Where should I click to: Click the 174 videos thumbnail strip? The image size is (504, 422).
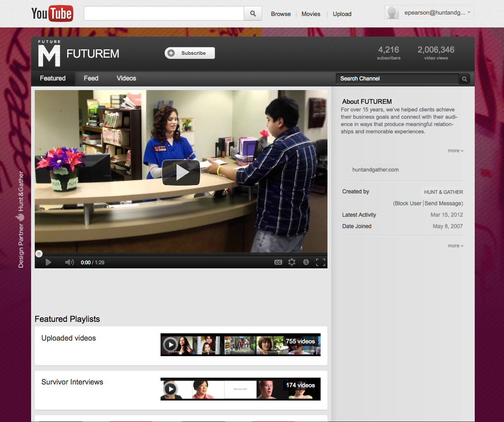[x=241, y=389]
